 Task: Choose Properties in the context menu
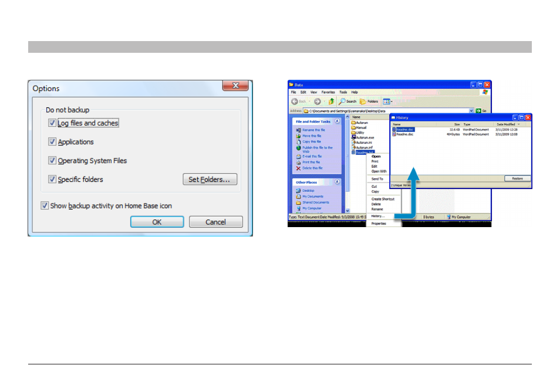pos(379,224)
